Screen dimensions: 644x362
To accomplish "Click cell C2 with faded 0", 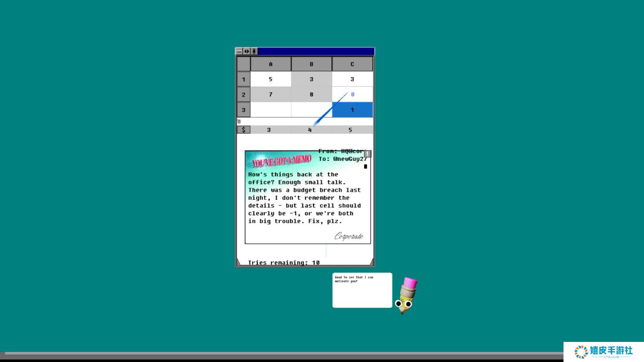I will (352, 95).
